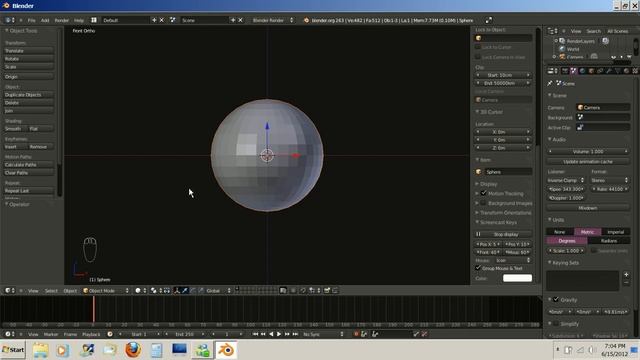Open the Render menu
The image size is (640, 360).
[x=62, y=20]
